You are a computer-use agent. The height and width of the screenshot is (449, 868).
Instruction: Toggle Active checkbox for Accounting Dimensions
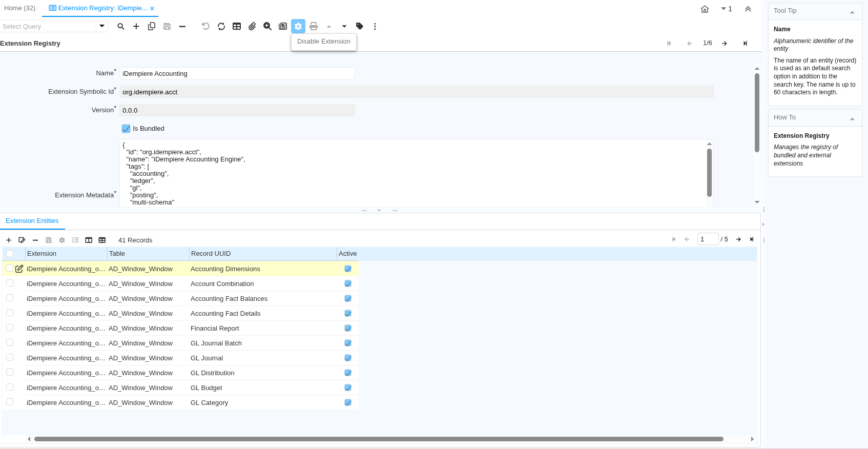pos(348,269)
